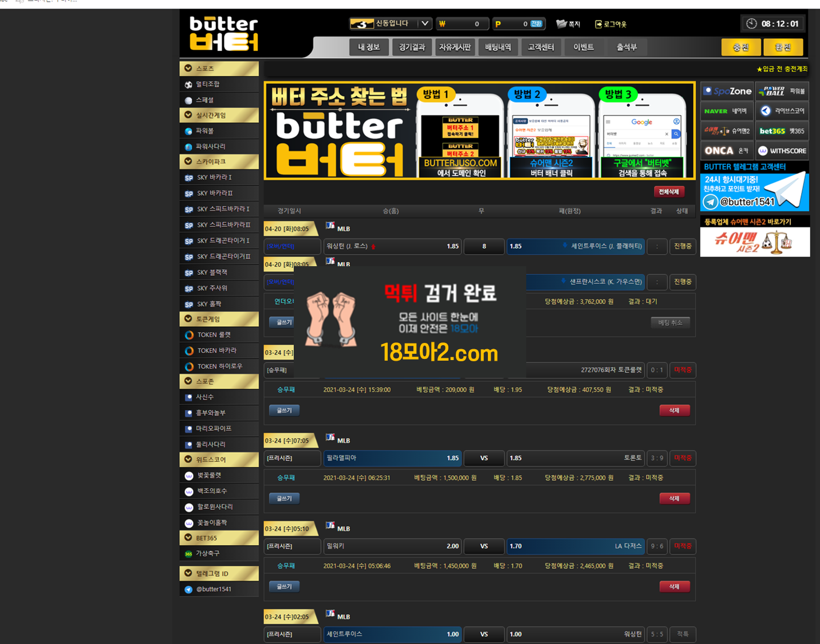The height and width of the screenshot is (644, 820).
Task: Open the 경기결과 menu tab
Action: [412, 47]
